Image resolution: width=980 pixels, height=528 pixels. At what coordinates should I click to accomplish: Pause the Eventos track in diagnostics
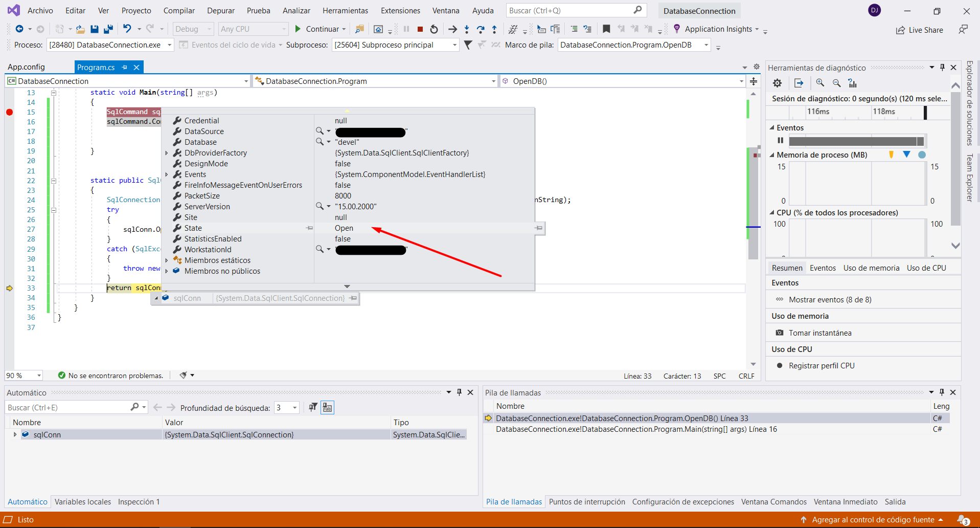[x=781, y=141]
